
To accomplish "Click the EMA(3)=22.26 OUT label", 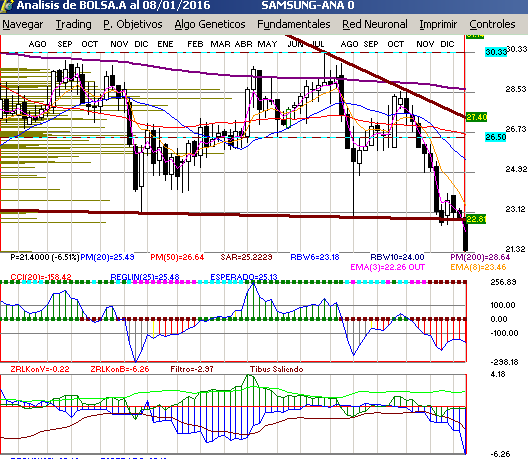I will (x=388, y=267).
